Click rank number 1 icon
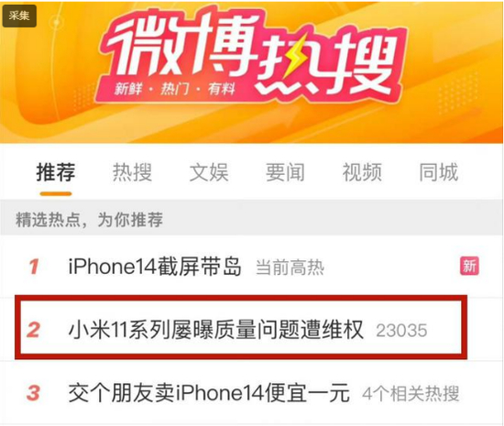This screenshot has height=426, width=504. coord(34,267)
